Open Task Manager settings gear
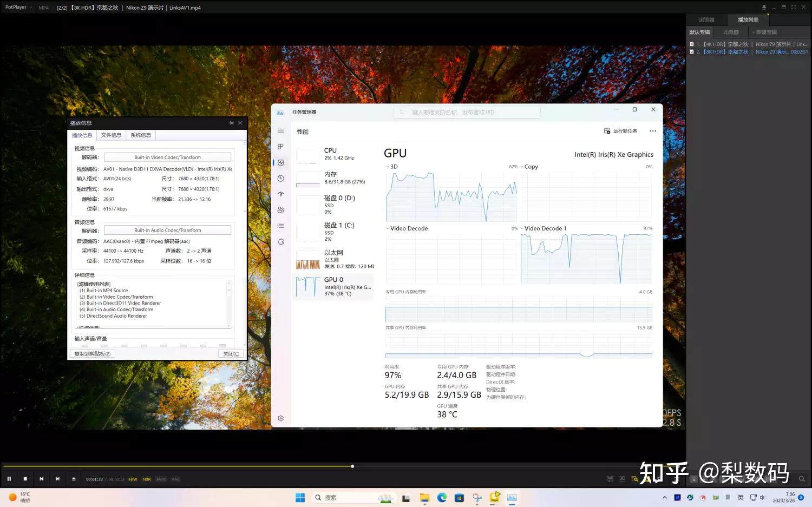This screenshot has height=507, width=812. tap(280, 418)
